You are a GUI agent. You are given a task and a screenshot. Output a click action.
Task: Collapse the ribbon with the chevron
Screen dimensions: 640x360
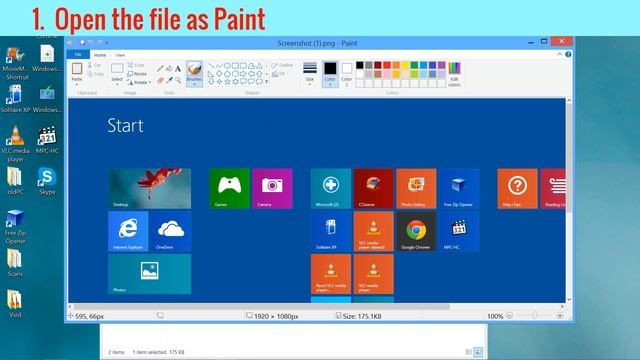point(560,54)
